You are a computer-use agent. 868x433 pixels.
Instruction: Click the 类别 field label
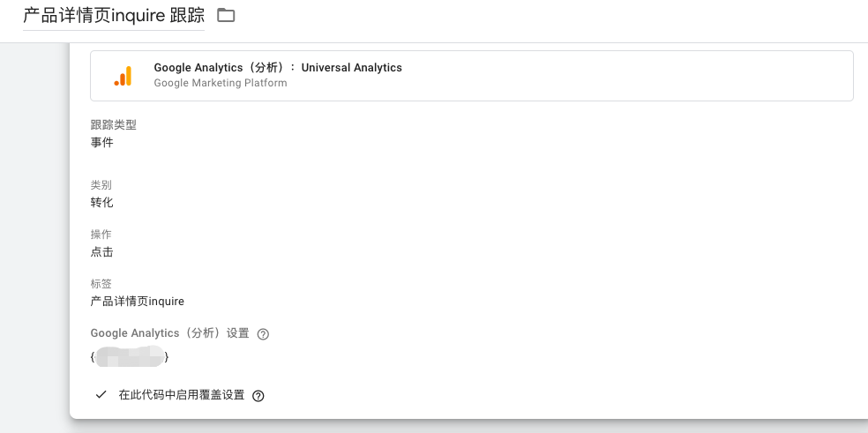(101, 185)
